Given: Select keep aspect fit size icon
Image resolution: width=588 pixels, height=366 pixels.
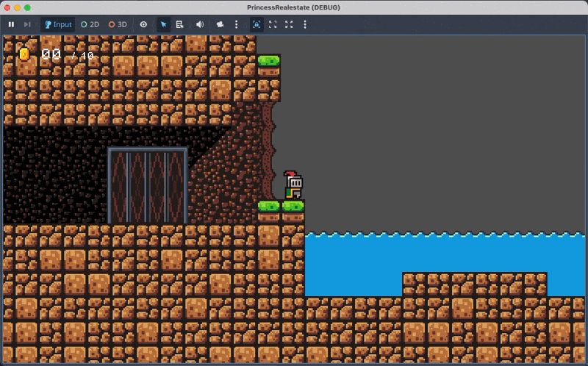Looking at the screenshot, I should click(x=273, y=24).
